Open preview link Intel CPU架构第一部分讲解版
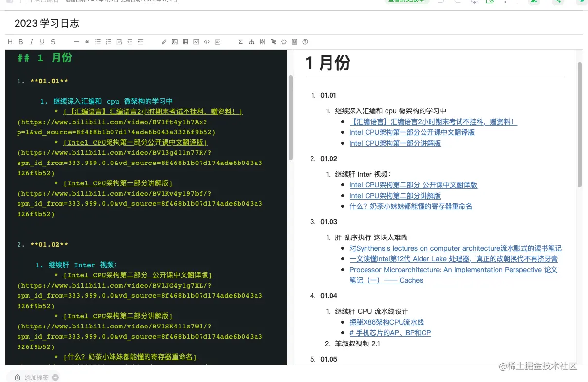The image size is (588, 382). tap(395, 143)
